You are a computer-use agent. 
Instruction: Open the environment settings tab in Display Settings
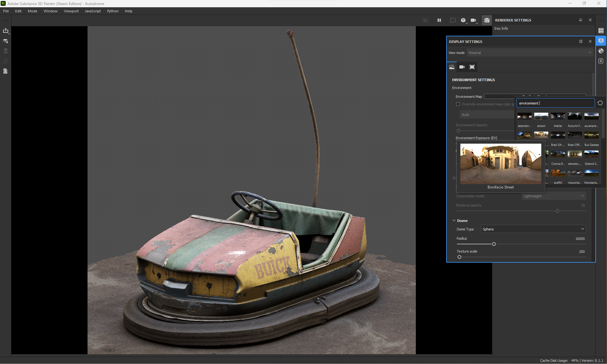(x=452, y=67)
